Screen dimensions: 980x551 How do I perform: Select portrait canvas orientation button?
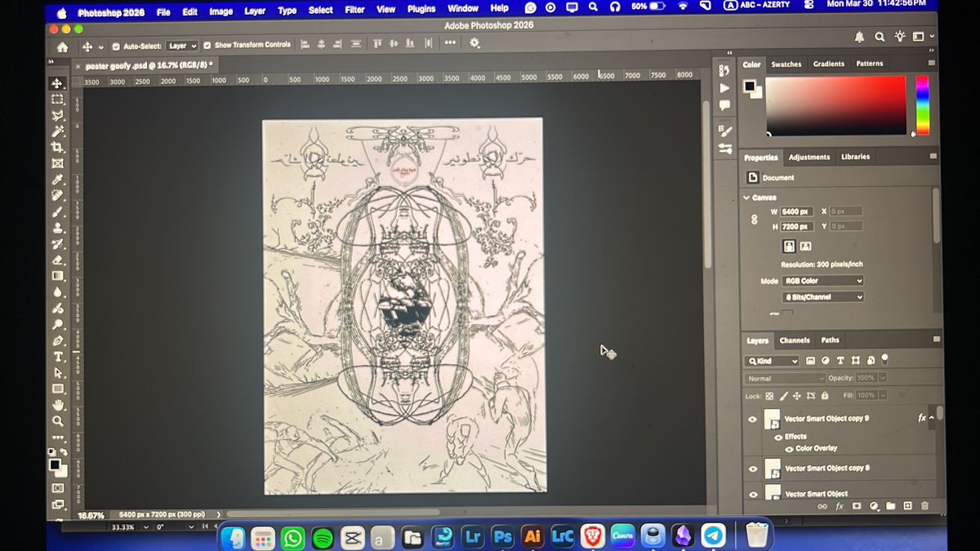[790, 246]
